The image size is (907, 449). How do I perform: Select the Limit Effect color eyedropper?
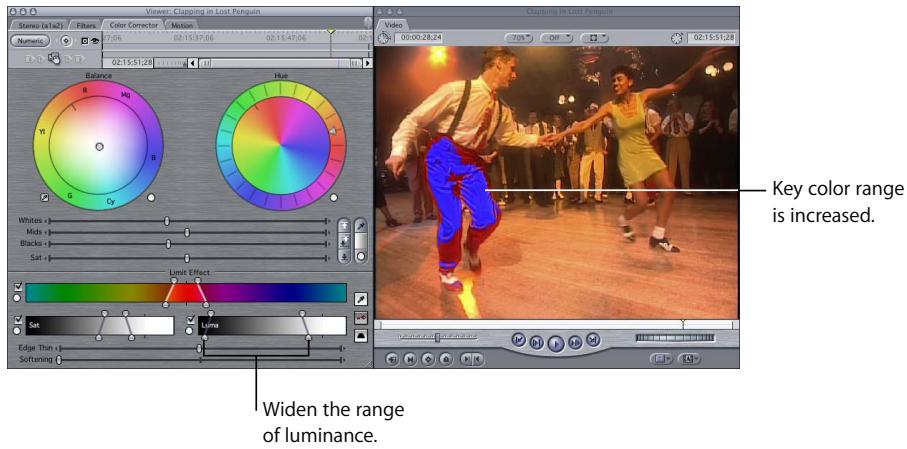(x=361, y=299)
